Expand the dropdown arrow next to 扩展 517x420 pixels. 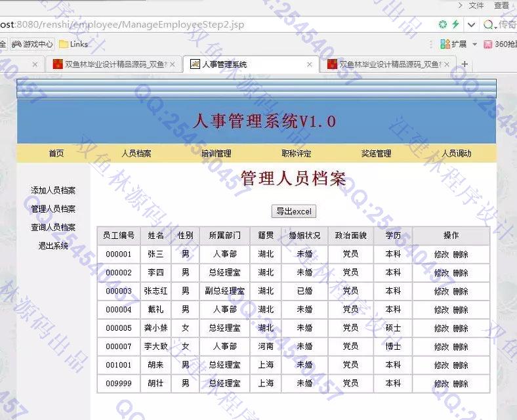tap(474, 44)
